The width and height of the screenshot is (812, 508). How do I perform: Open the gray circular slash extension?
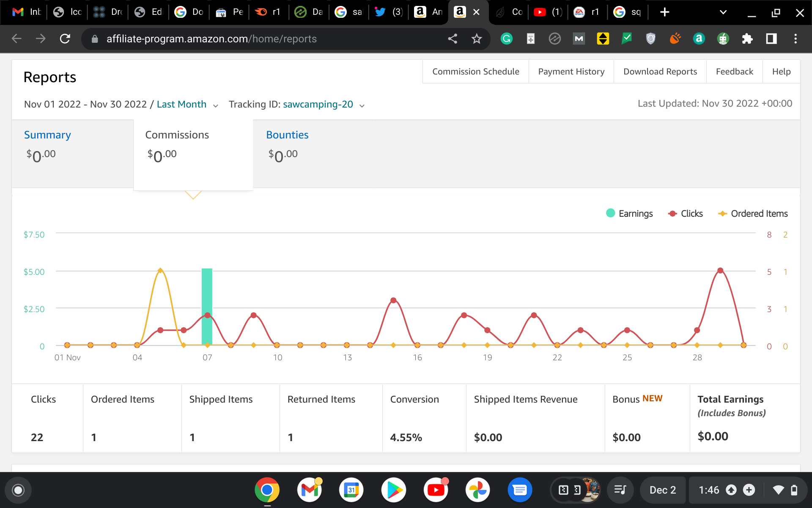[555, 39]
